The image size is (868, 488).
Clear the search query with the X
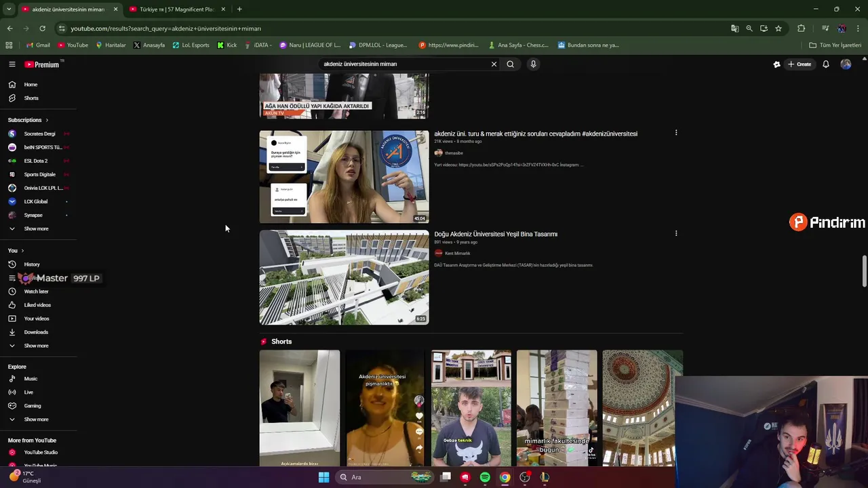pyautogui.click(x=494, y=64)
